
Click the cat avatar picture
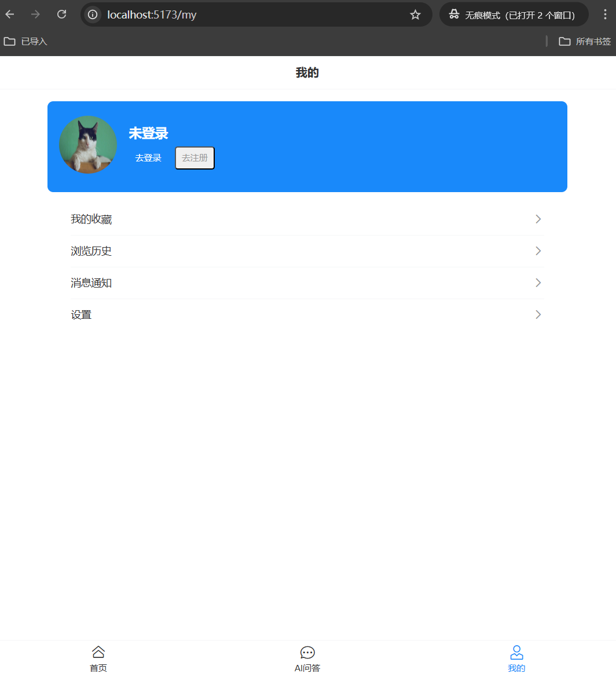[88, 145]
